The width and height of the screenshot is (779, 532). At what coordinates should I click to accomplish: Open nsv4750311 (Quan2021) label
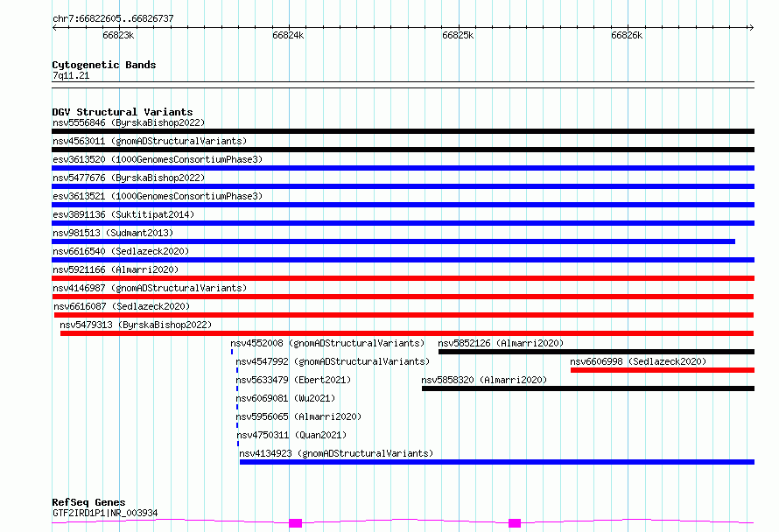[x=291, y=435]
